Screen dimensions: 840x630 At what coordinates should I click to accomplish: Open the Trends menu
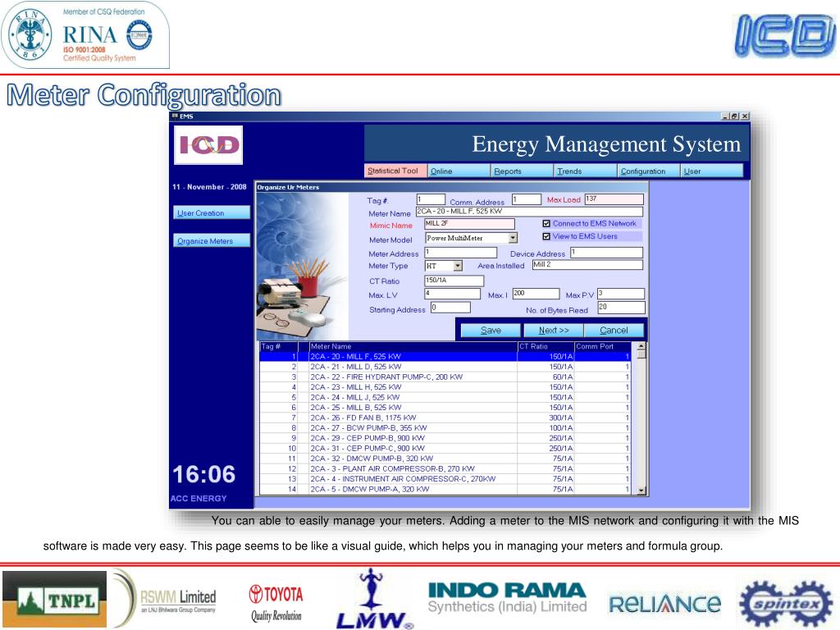click(x=586, y=171)
